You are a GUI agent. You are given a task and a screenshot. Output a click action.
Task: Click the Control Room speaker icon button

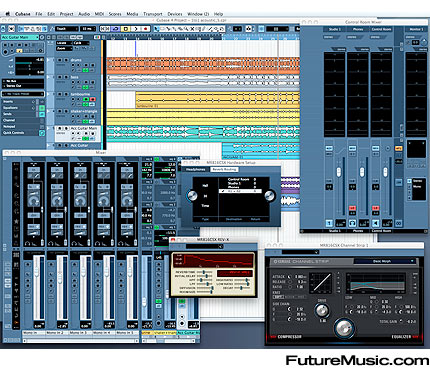click(376, 223)
